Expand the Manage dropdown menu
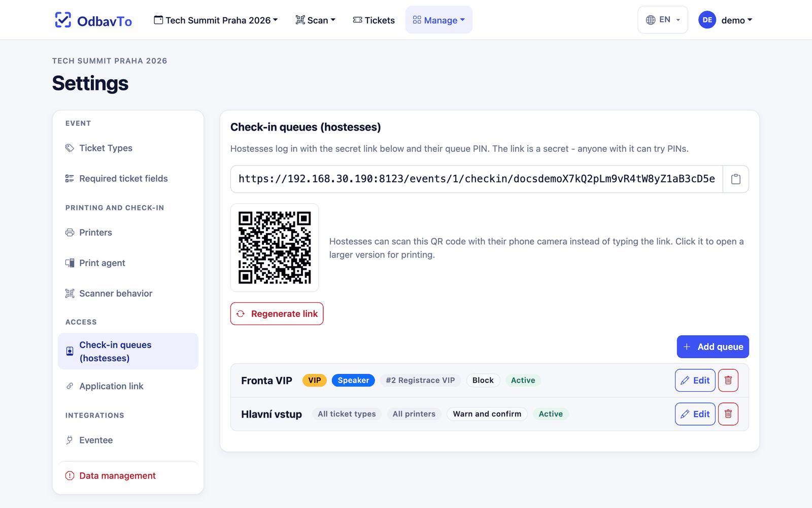 click(x=439, y=20)
